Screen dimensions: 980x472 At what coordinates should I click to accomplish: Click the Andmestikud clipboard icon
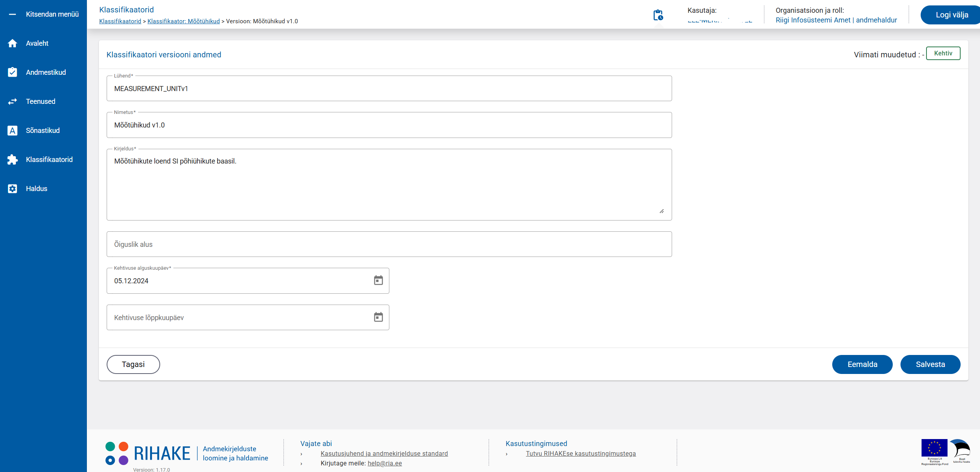(x=12, y=72)
